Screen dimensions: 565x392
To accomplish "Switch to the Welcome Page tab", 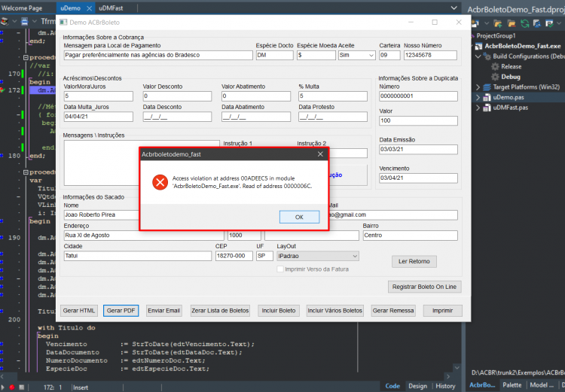I will pos(22,8).
